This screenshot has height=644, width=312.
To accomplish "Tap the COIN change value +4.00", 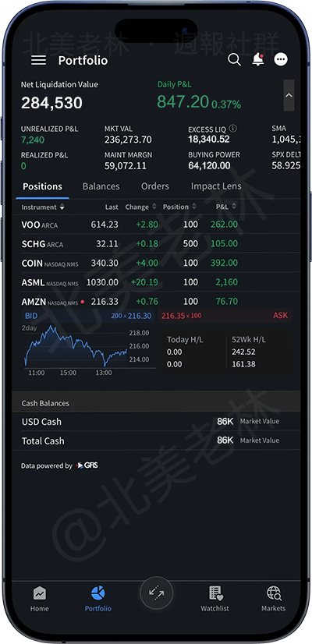I will pos(147,263).
